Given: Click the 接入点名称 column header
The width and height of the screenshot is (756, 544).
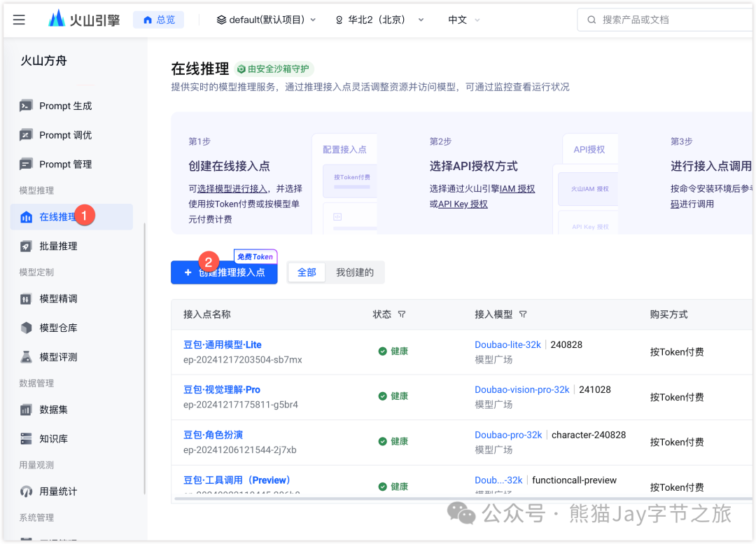Looking at the screenshot, I should [x=206, y=314].
